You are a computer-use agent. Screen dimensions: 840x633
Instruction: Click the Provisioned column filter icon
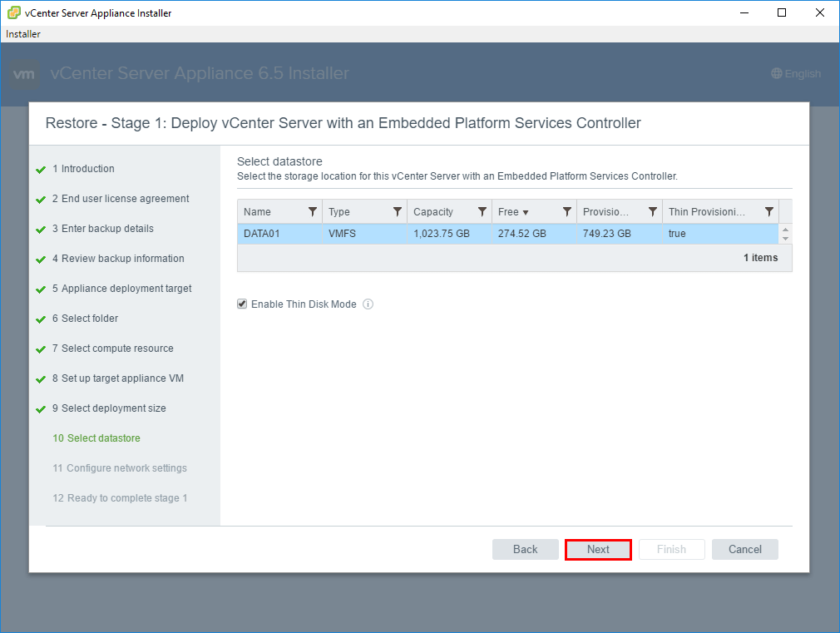[x=653, y=212]
